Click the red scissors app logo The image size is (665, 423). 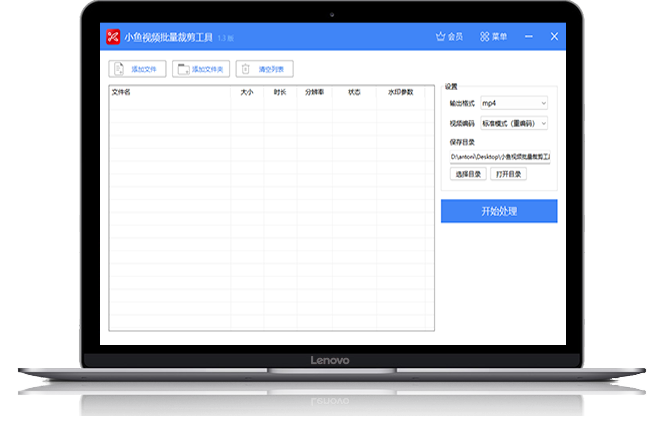tap(113, 36)
